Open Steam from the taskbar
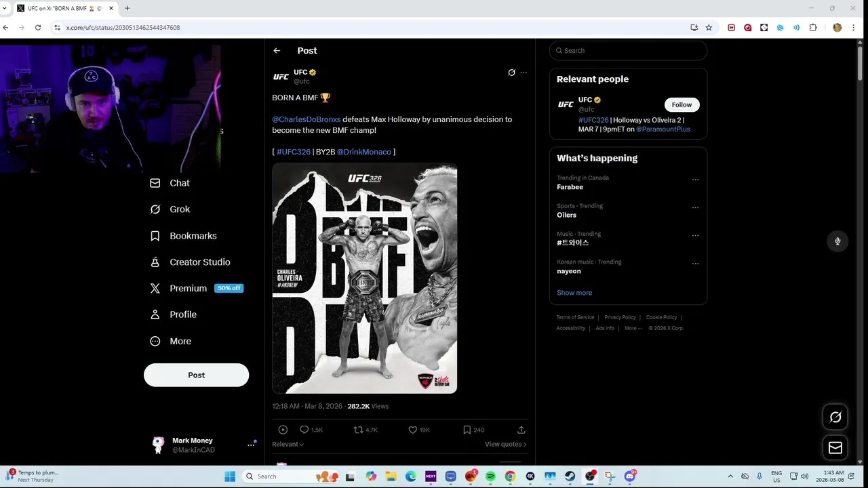This screenshot has width=868, height=488. coord(570,476)
